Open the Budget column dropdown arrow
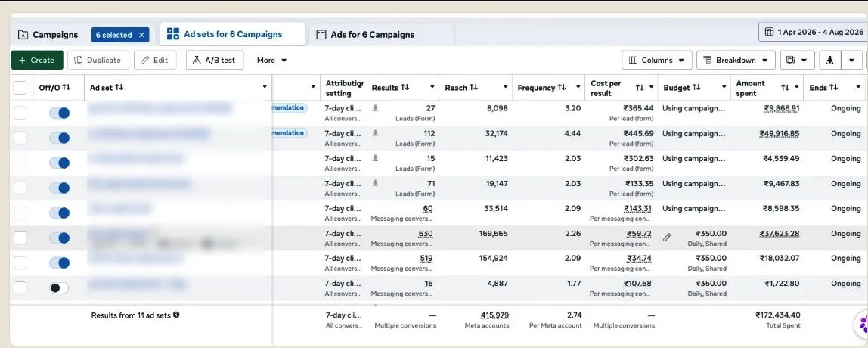The height and width of the screenshot is (348, 868). 724,88
